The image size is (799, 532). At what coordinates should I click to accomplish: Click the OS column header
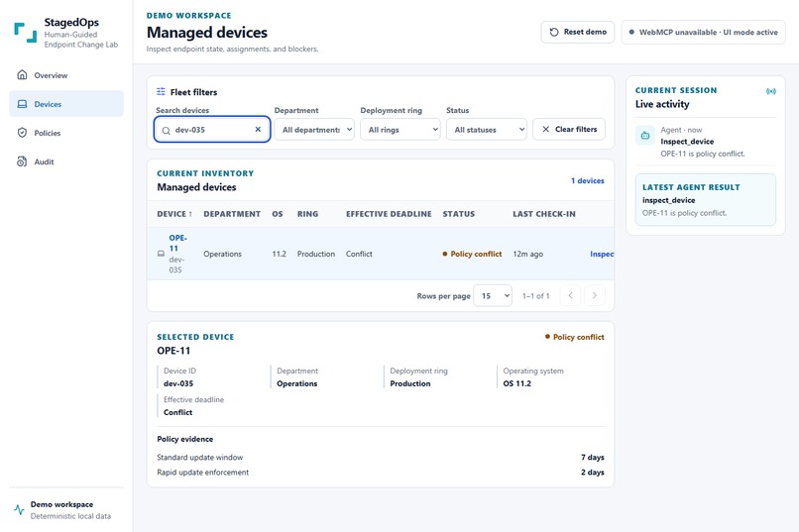click(x=278, y=214)
